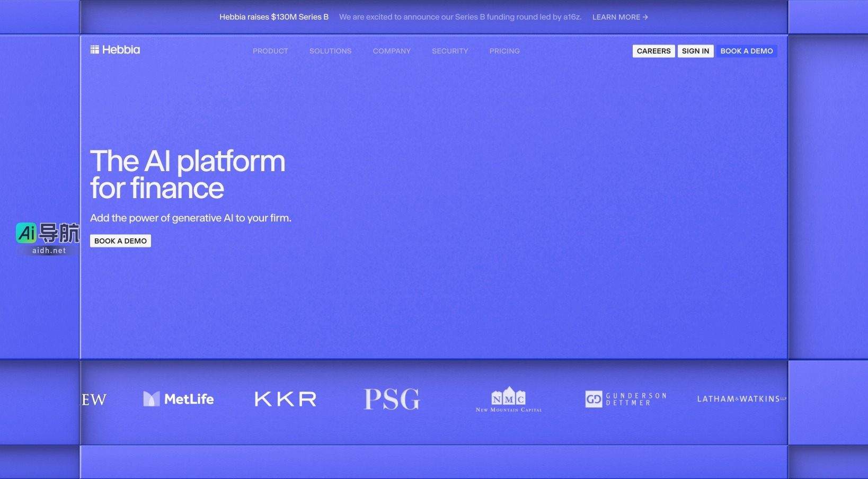Click the MetLife logo
This screenshot has height=479, width=868.
179,399
